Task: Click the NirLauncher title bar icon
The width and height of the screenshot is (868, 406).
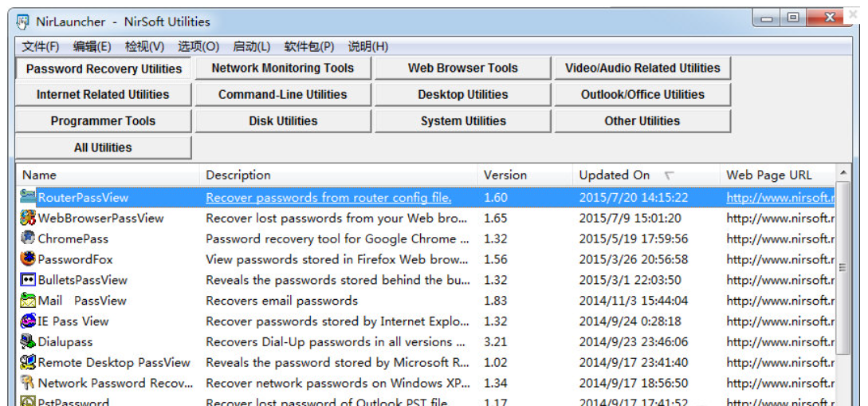Action: click(x=22, y=22)
